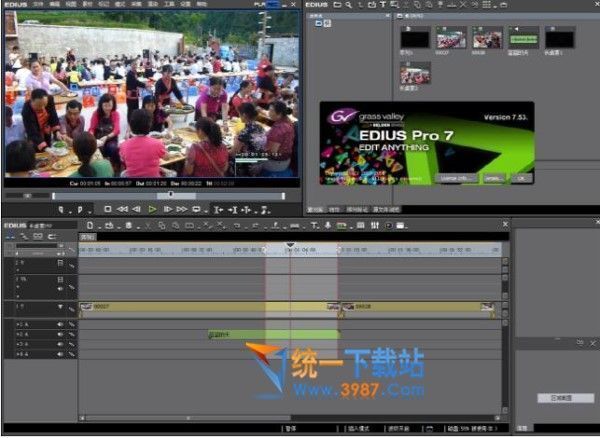
Task: Click the New Sequence icon on the timeline toolbar
Action: 90,225
